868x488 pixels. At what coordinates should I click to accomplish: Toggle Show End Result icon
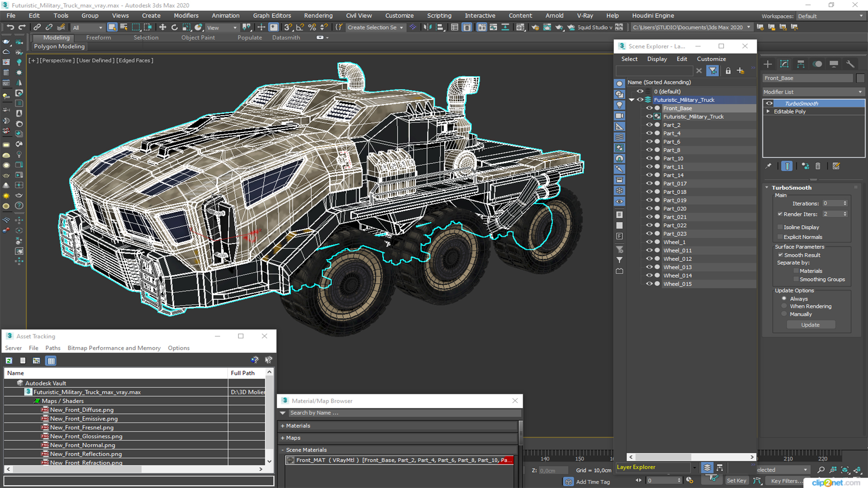click(x=787, y=166)
